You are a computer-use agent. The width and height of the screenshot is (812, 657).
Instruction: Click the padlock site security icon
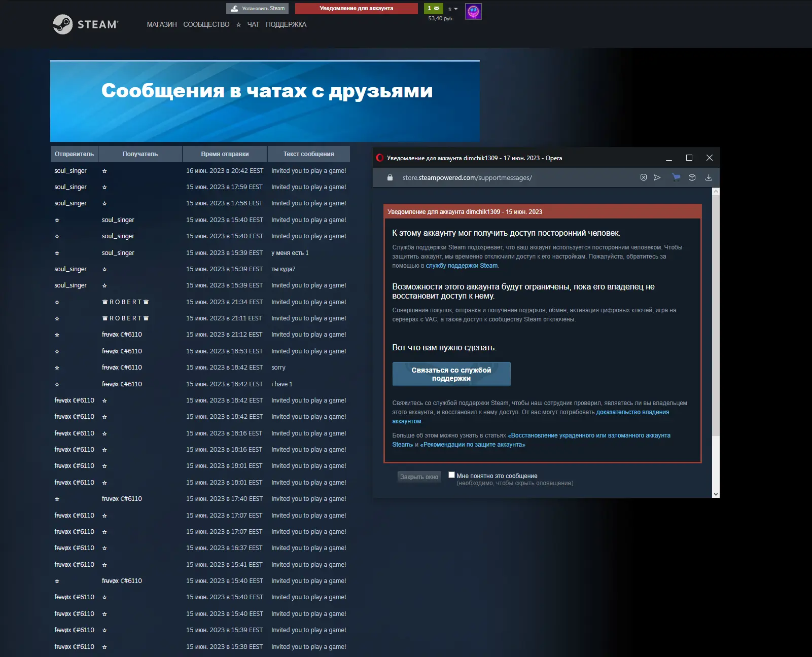click(390, 177)
